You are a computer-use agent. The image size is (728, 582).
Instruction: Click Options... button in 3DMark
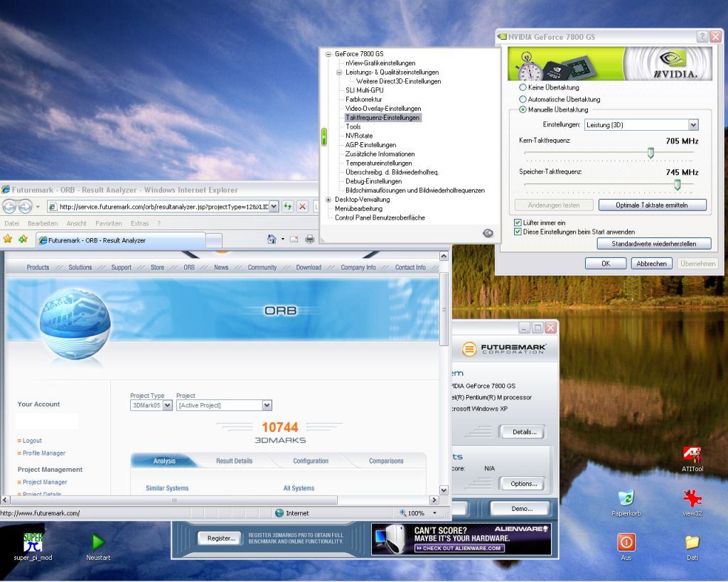524,484
